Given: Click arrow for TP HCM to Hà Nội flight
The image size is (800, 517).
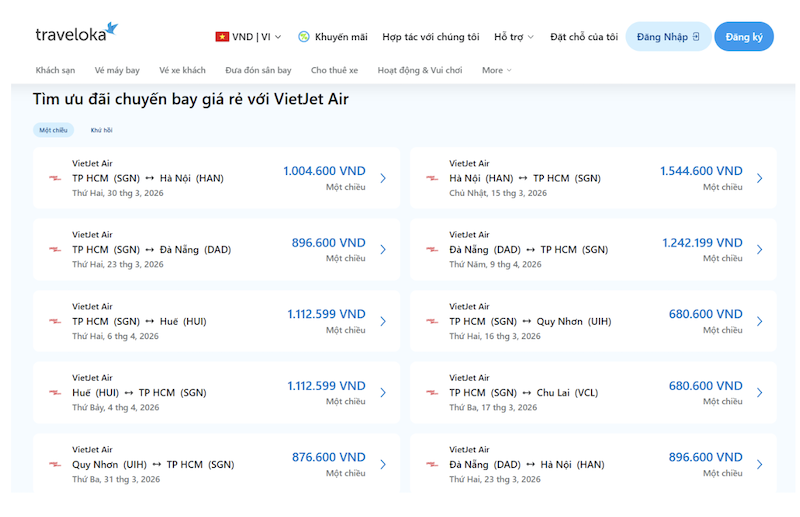Looking at the screenshot, I should coord(383,179).
